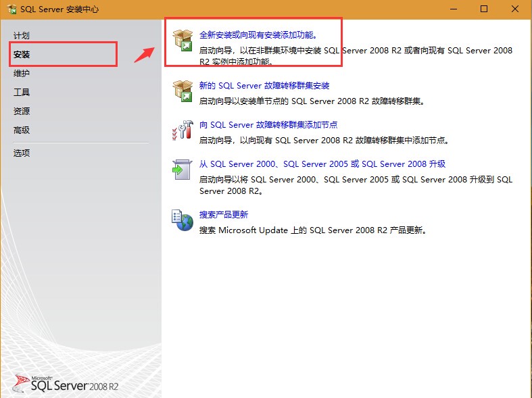Click 向 SQL Server 故障转移群集添加节点 link
This screenshot has width=532, height=398.
click(x=268, y=125)
